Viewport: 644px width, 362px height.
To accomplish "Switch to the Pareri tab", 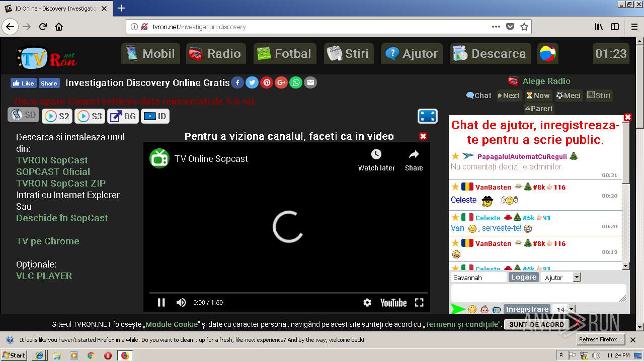I will tap(538, 108).
